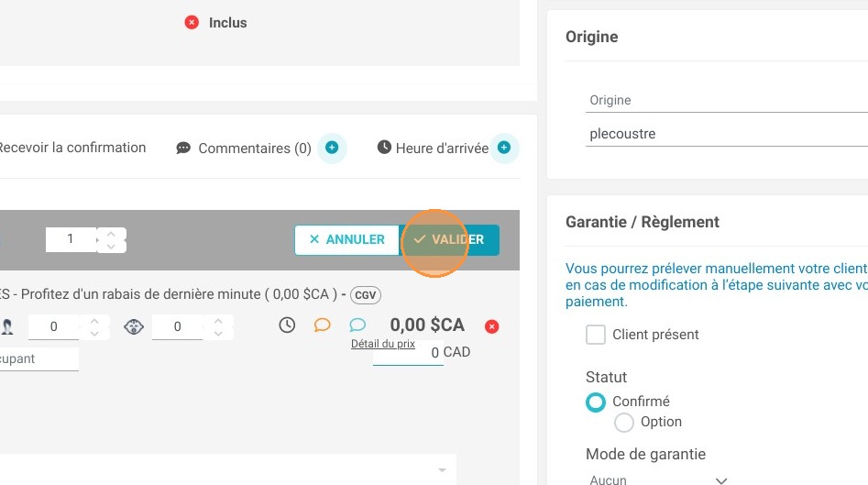868x485 pixels.
Task: Click the Heure d'arrivée label
Action: tap(442, 149)
